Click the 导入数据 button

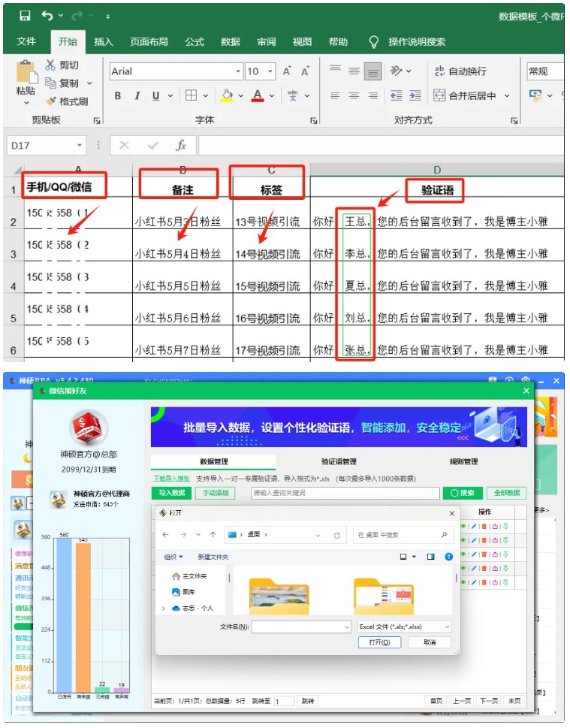click(x=172, y=493)
